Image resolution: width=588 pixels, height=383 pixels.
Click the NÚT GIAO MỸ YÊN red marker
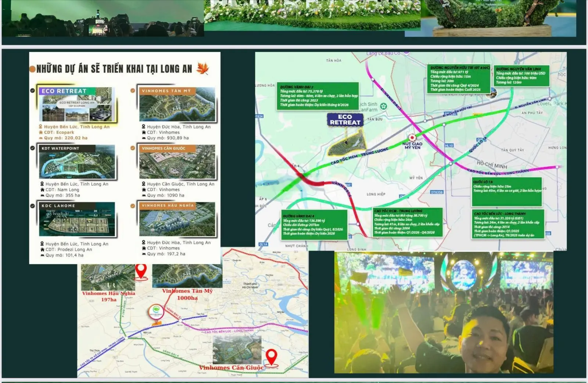(x=412, y=138)
